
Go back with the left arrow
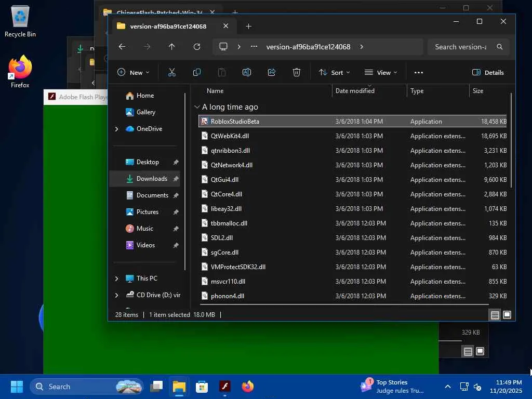point(122,46)
